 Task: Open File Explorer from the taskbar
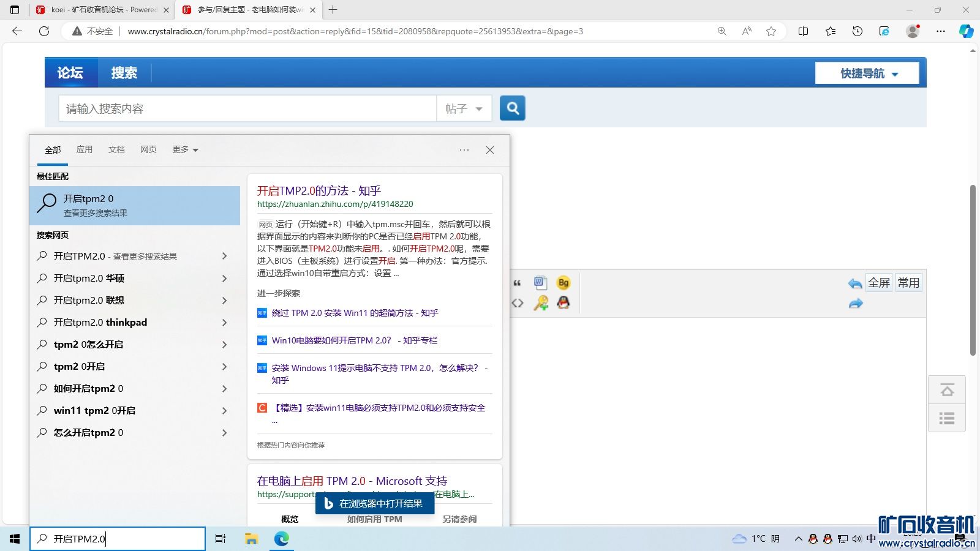tap(251, 539)
